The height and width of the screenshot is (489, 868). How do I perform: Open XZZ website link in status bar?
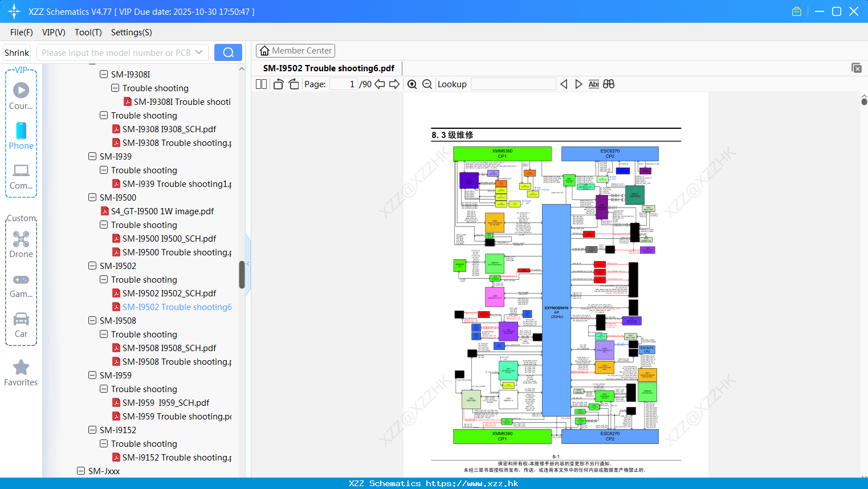472,483
